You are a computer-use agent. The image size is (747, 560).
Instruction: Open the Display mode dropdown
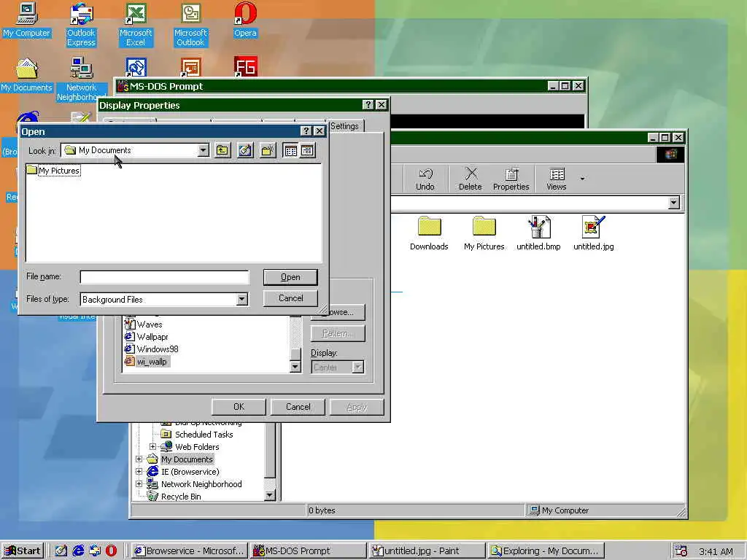pyautogui.click(x=357, y=367)
